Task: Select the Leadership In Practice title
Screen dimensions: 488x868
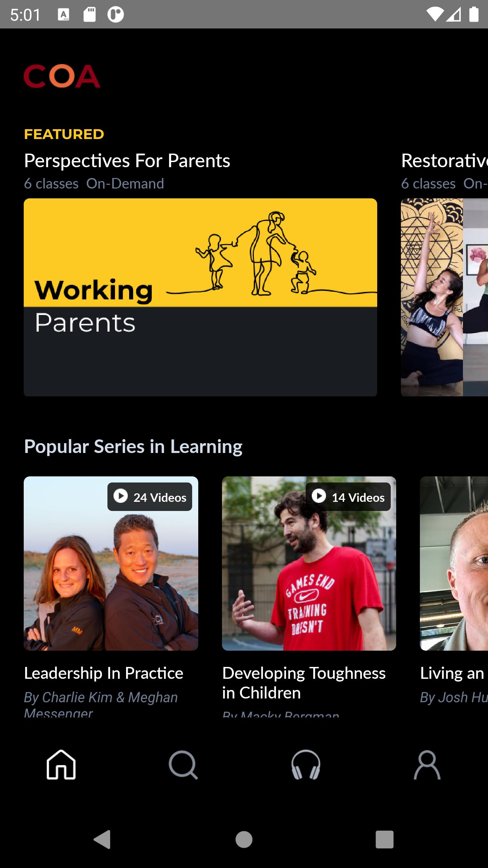Action: point(104,673)
